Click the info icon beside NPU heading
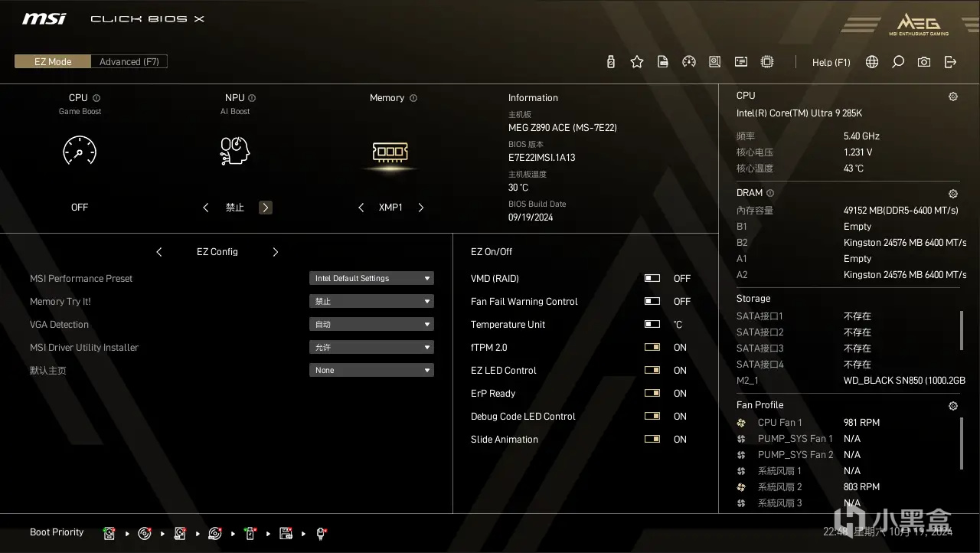 click(x=252, y=98)
